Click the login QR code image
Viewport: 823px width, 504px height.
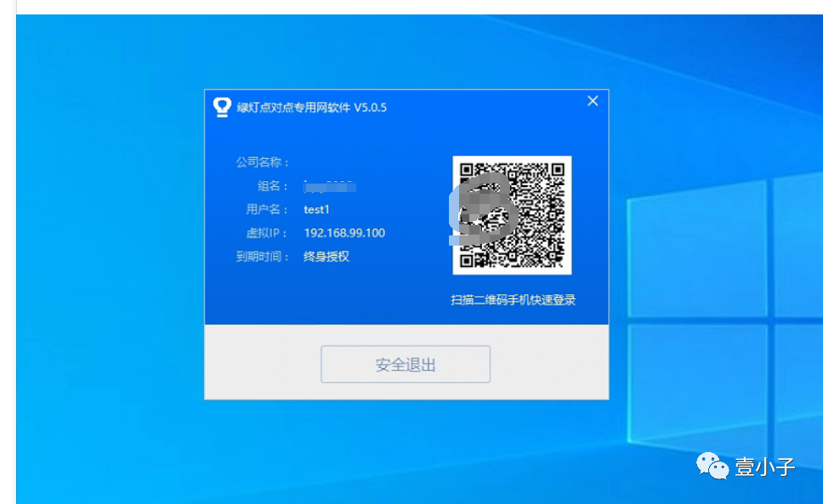tap(512, 215)
